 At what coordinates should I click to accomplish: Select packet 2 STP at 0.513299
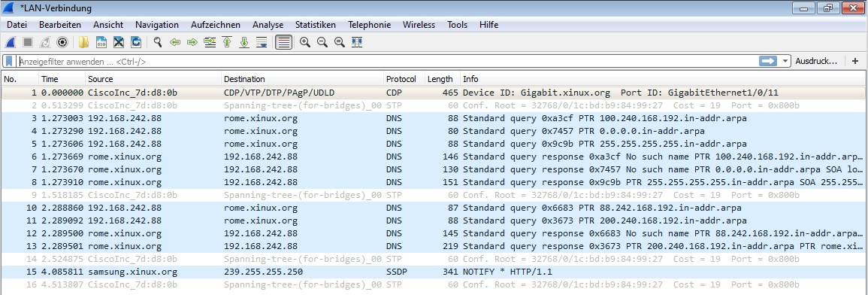[434, 105]
